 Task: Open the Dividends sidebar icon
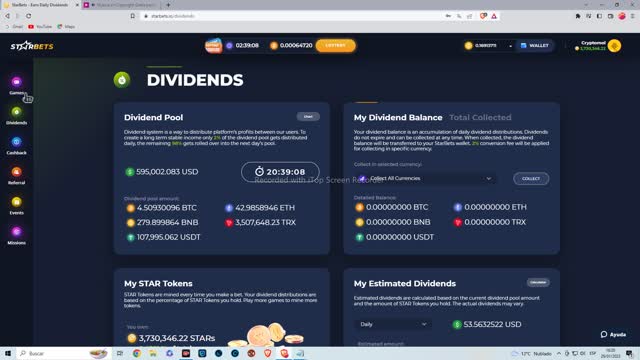pyautogui.click(x=16, y=112)
